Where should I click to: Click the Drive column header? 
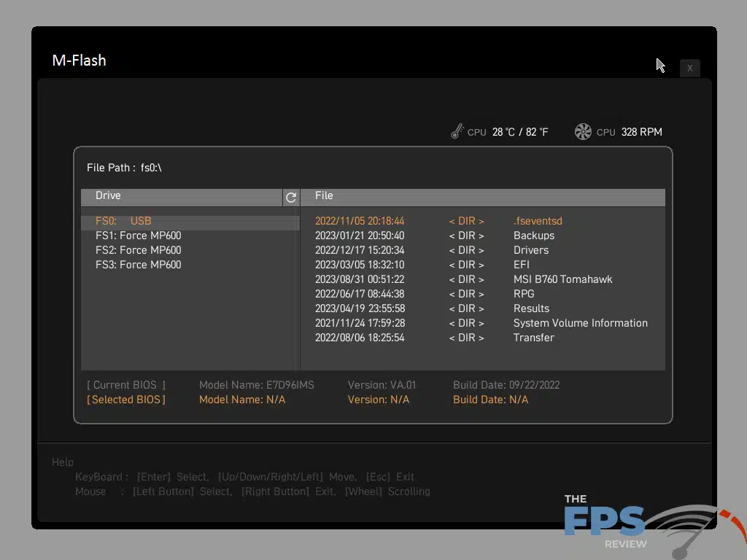click(182, 197)
